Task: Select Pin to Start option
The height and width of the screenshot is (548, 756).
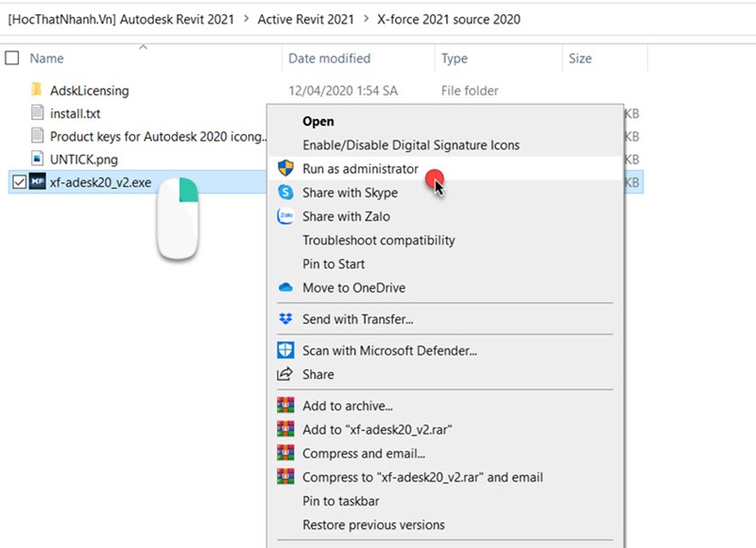Action: tap(334, 264)
